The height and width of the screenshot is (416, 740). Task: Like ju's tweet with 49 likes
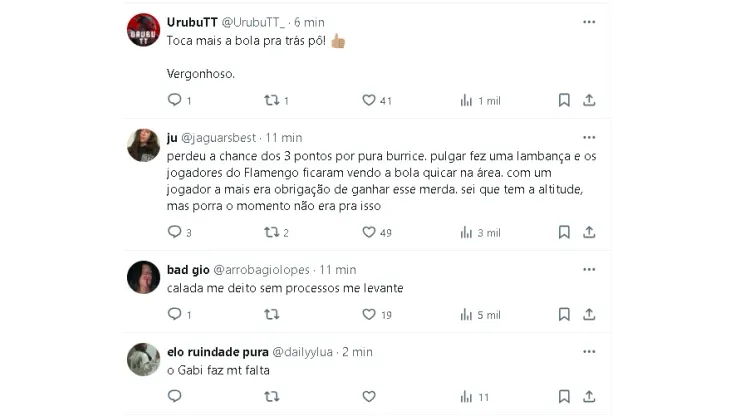[x=369, y=232]
